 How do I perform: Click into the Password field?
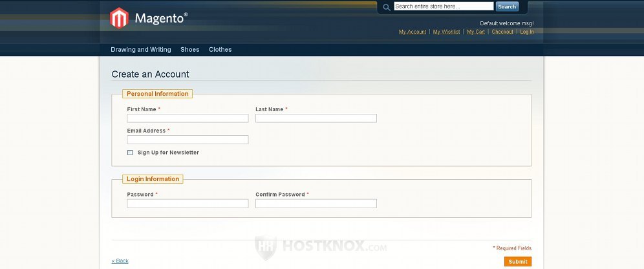[188, 203]
